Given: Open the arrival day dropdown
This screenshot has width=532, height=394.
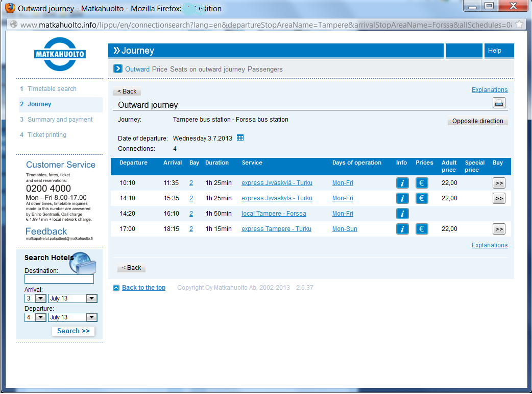Looking at the screenshot, I should pos(41,298).
